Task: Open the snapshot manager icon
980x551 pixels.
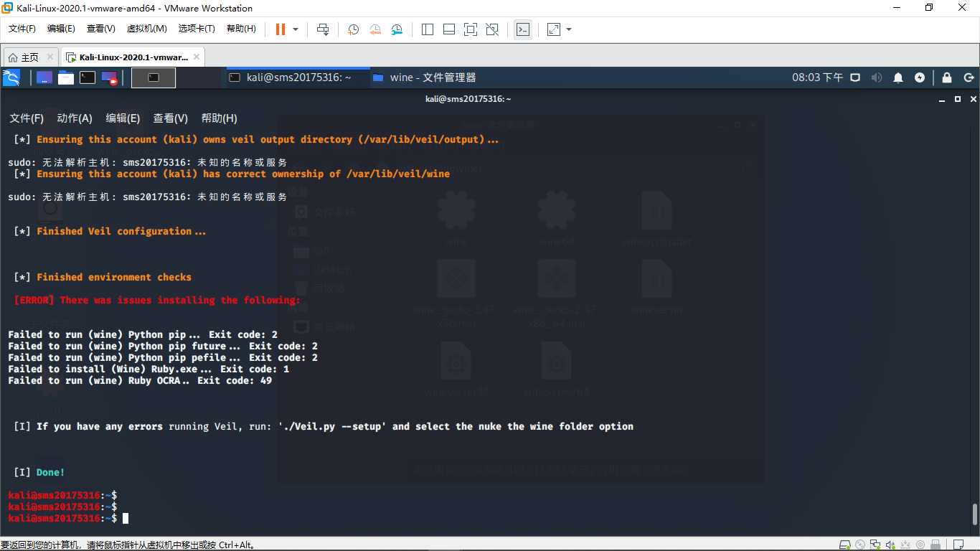Action: [397, 29]
